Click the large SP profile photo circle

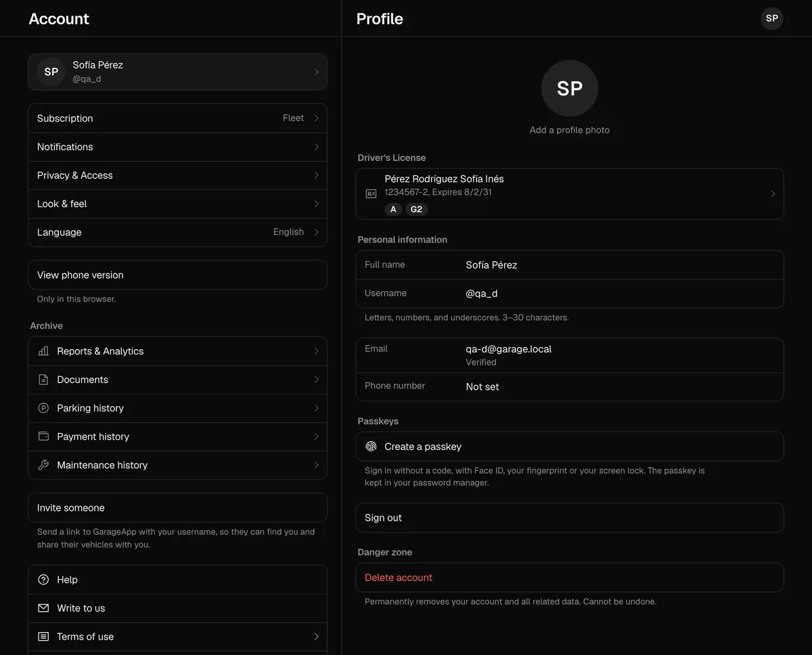570,88
